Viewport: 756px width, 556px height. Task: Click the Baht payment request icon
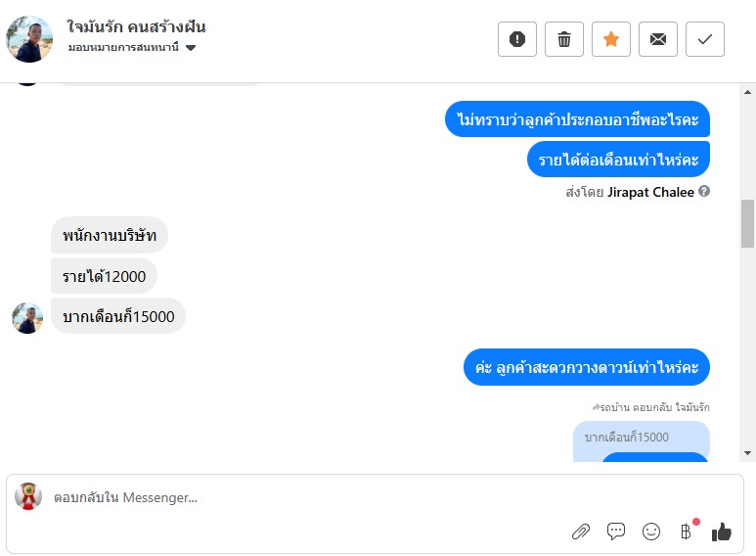point(686,532)
